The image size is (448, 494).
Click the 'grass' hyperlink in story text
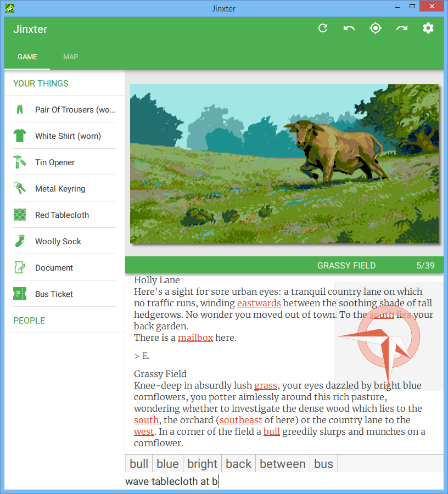coord(265,386)
